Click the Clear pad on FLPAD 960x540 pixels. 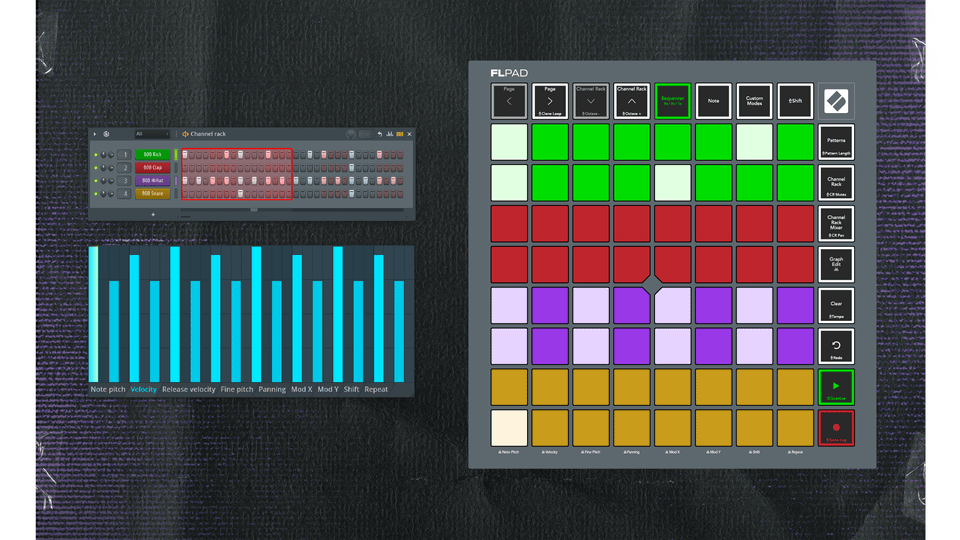836,306
